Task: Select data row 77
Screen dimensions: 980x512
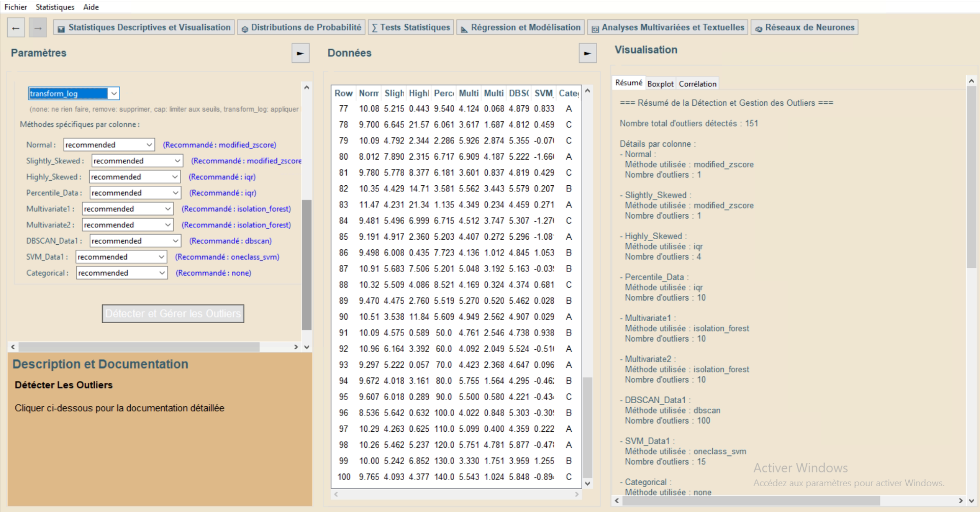Action: pos(456,109)
